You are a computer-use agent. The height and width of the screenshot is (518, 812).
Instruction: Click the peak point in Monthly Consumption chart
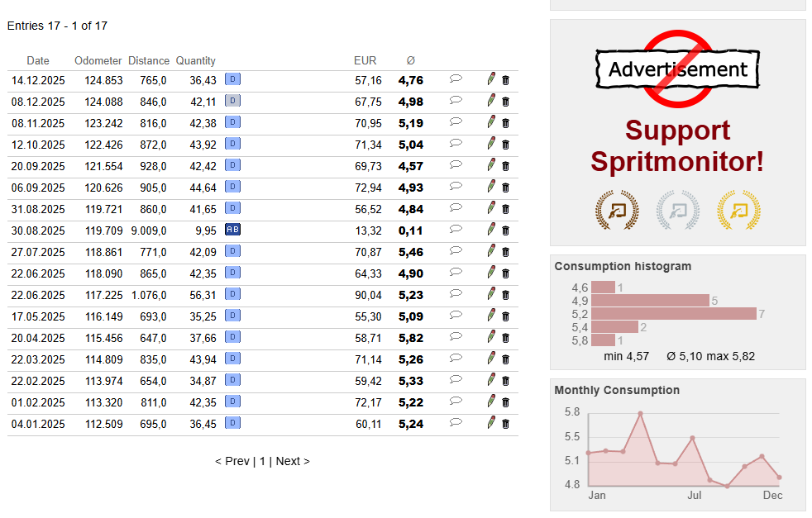[x=641, y=413]
